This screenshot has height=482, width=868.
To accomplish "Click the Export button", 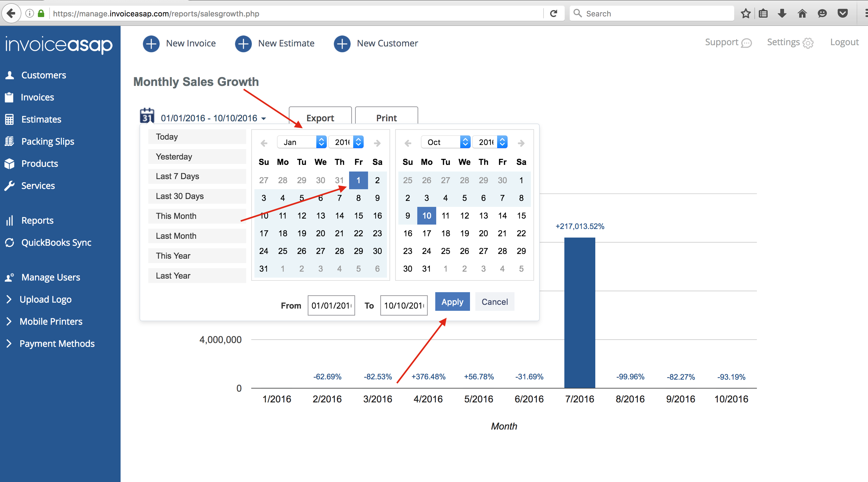I will [x=320, y=118].
